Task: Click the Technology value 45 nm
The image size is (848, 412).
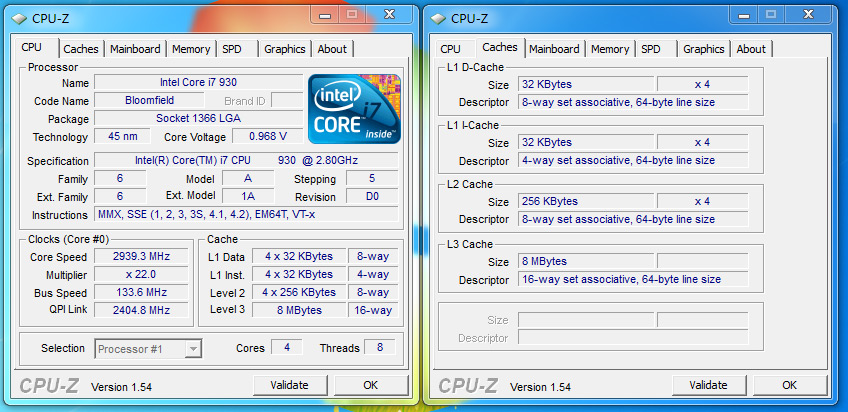Action: coord(123,136)
